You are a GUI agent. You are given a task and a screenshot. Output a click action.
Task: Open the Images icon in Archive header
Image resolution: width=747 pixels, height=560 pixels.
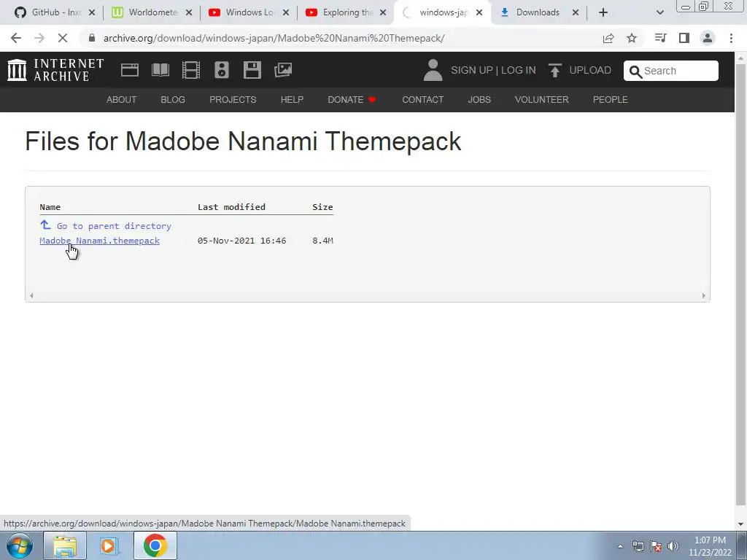283,70
